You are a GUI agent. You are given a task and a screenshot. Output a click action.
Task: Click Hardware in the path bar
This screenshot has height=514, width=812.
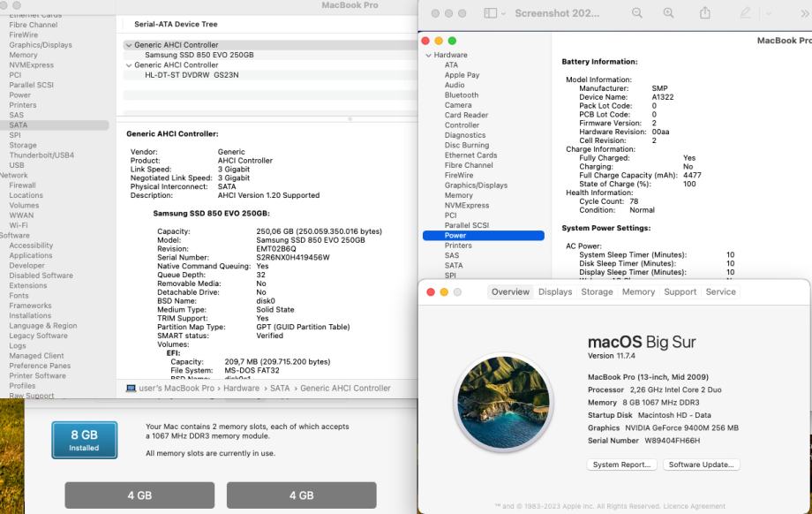click(x=241, y=388)
